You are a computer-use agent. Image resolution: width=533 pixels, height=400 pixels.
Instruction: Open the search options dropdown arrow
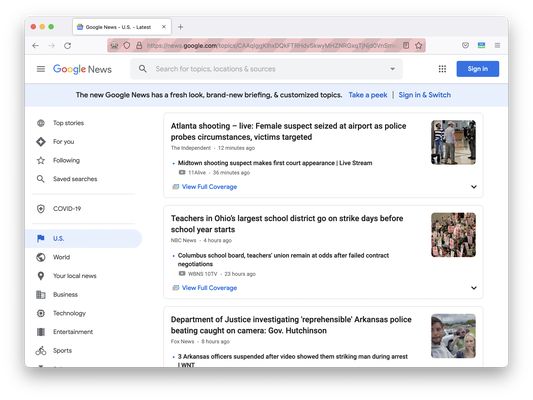392,69
